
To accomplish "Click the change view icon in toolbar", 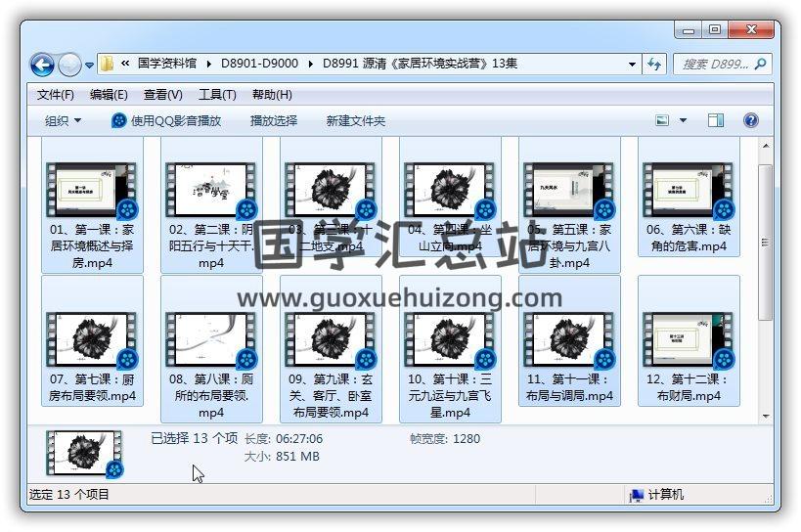I will (662, 121).
